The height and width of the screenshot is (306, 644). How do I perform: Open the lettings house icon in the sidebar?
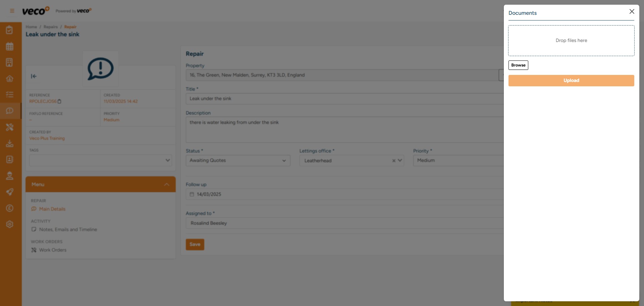[10, 78]
